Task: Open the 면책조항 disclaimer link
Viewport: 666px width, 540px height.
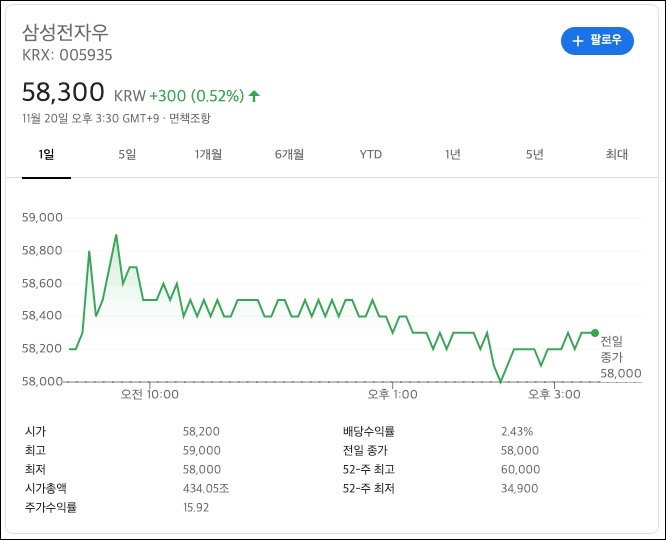Action: 190,118
